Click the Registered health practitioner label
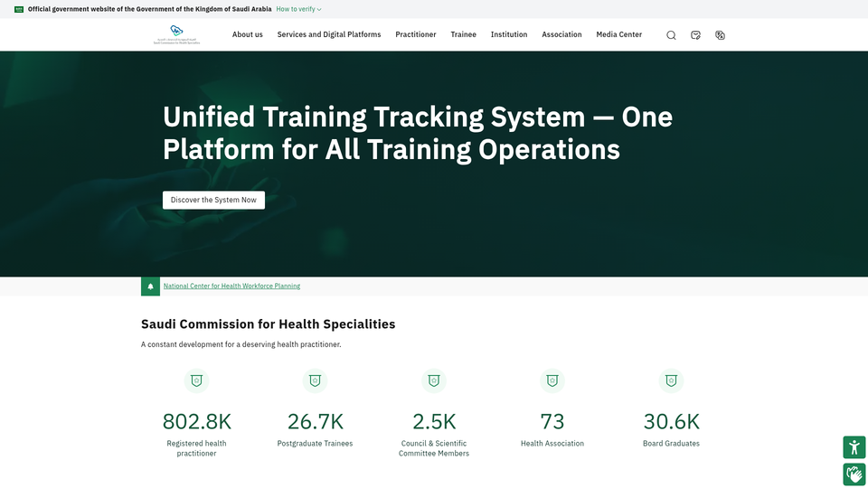The height and width of the screenshot is (488, 868). (x=196, y=448)
